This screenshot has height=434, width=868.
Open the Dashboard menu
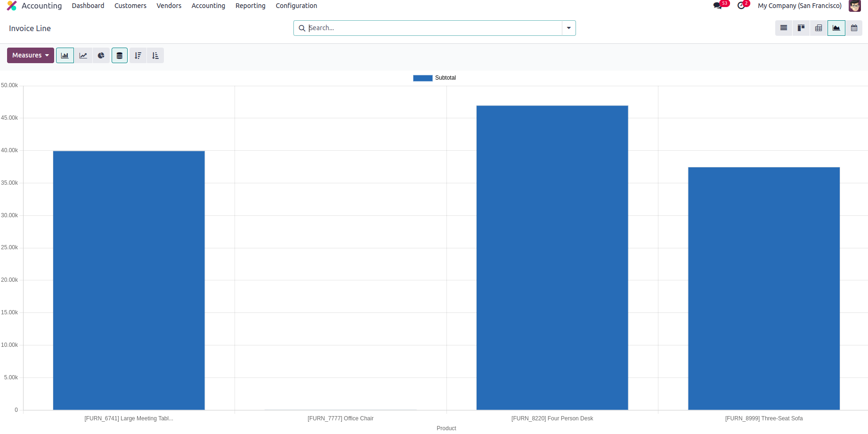click(88, 6)
